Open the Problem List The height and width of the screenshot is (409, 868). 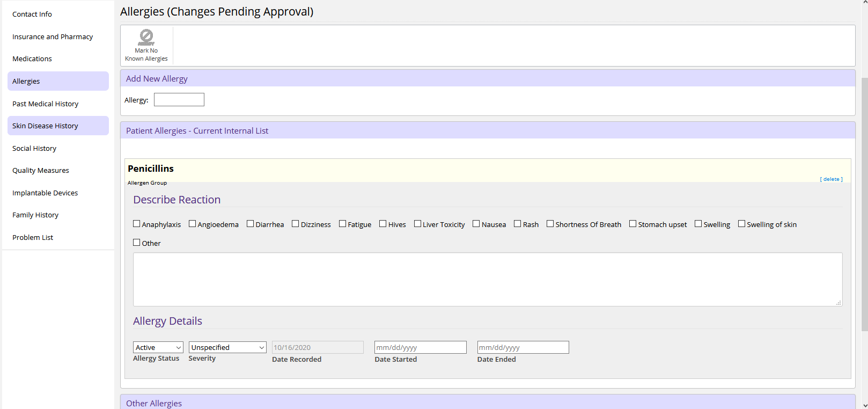[x=33, y=238]
